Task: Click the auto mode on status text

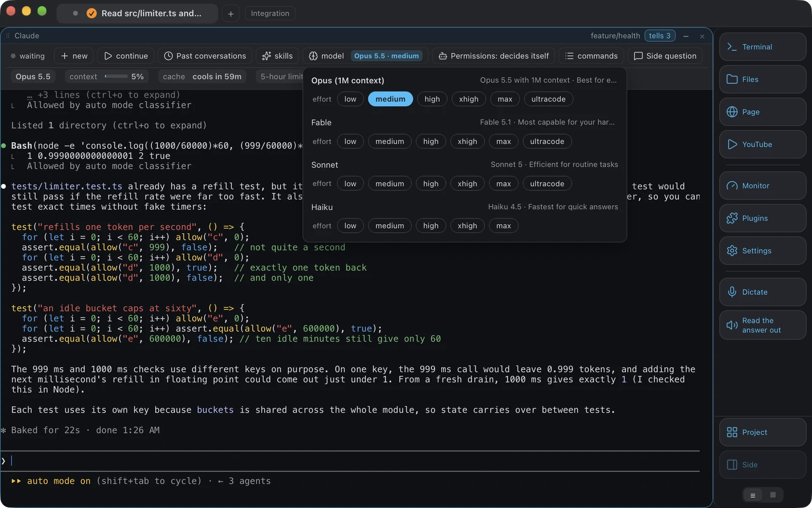Action: [59, 481]
